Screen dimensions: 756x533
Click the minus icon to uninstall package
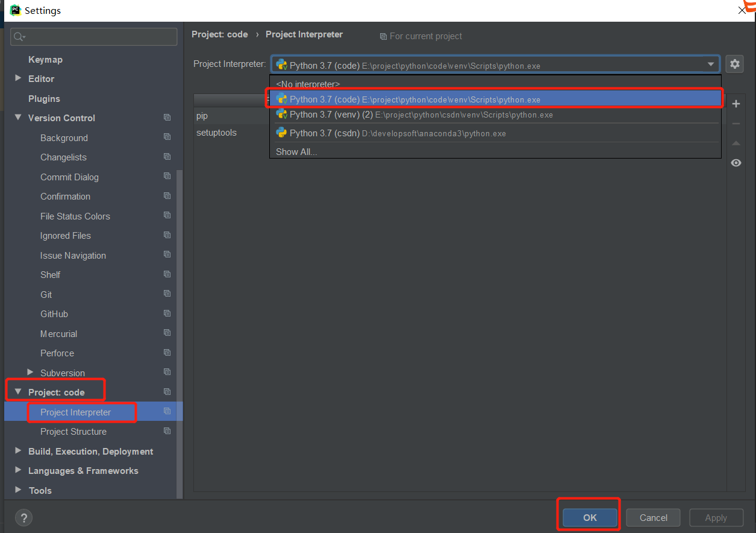[736, 124]
